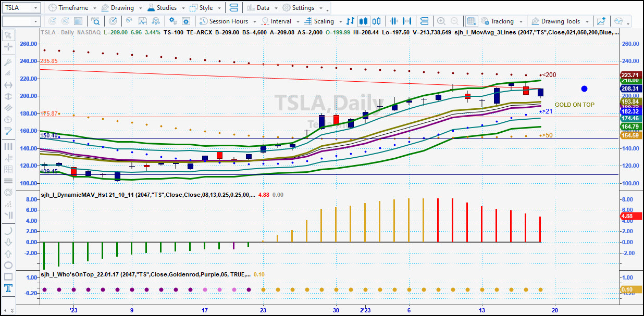
Task: Open the empty combo box on second toolbar
Action: click(21, 21)
